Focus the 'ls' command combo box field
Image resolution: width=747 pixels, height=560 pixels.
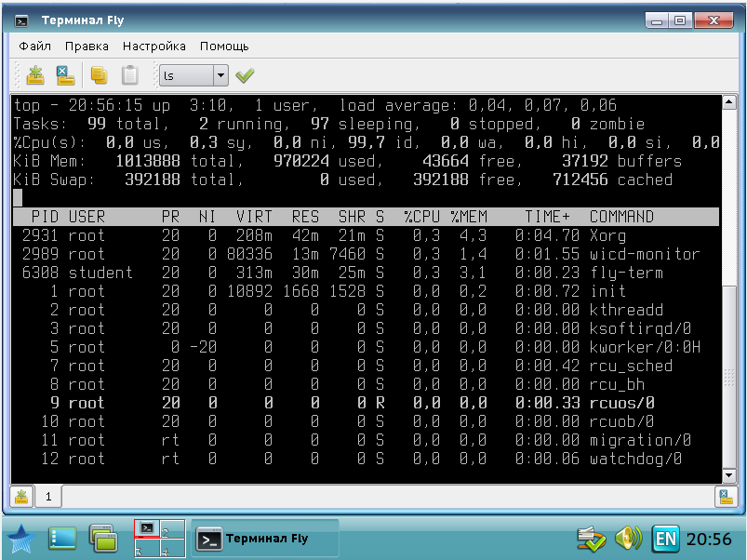click(x=186, y=75)
